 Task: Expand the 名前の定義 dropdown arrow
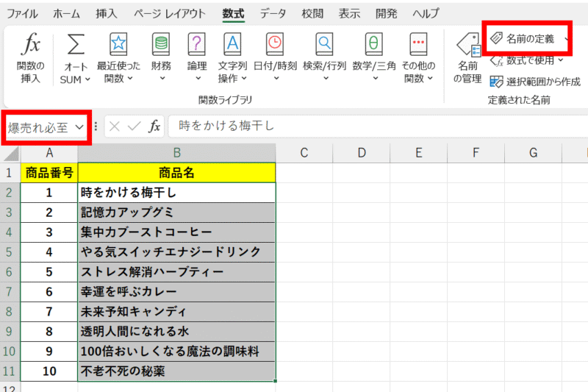[x=566, y=39]
